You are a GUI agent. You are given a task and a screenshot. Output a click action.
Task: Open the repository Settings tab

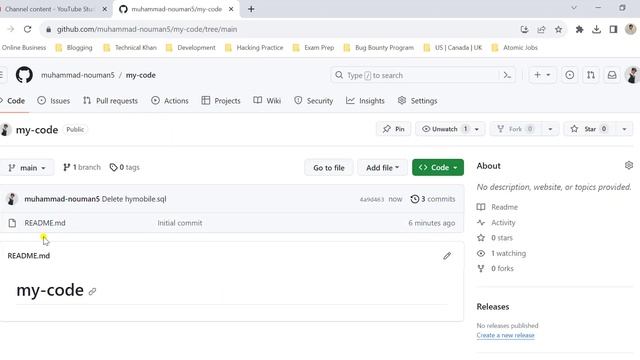(x=417, y=100)
